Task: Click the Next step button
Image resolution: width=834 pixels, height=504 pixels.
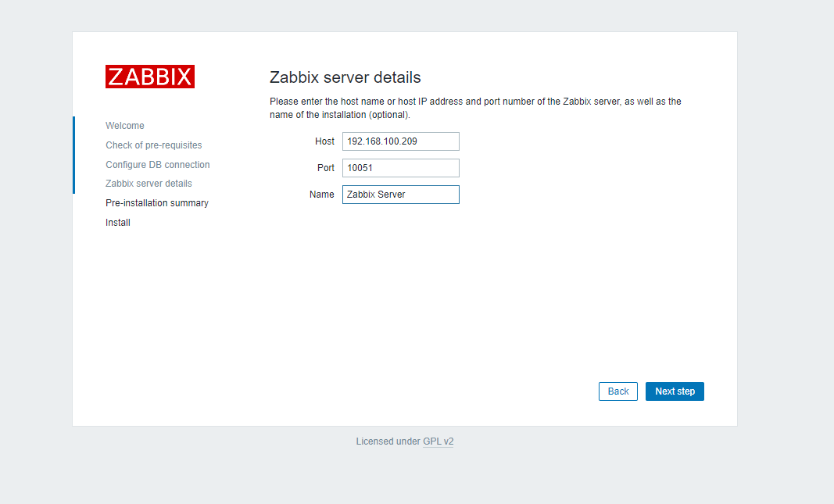Action: coord(675,391)
